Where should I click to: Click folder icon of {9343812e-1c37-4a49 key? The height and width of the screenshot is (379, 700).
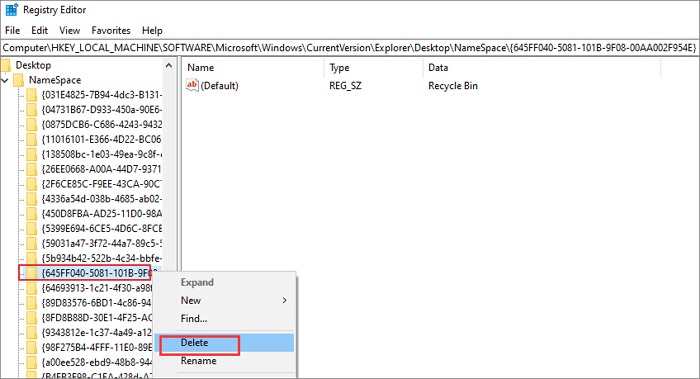(31, 333)
